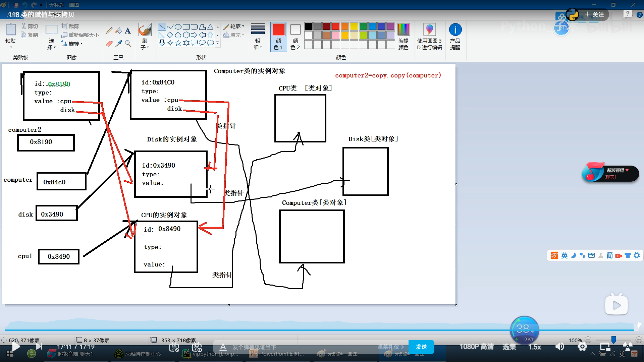Image resolution: width=644 pixels, height=362 pixels.
Task: Pick the Fill with color bucket tool
Action: click(118, 31)
